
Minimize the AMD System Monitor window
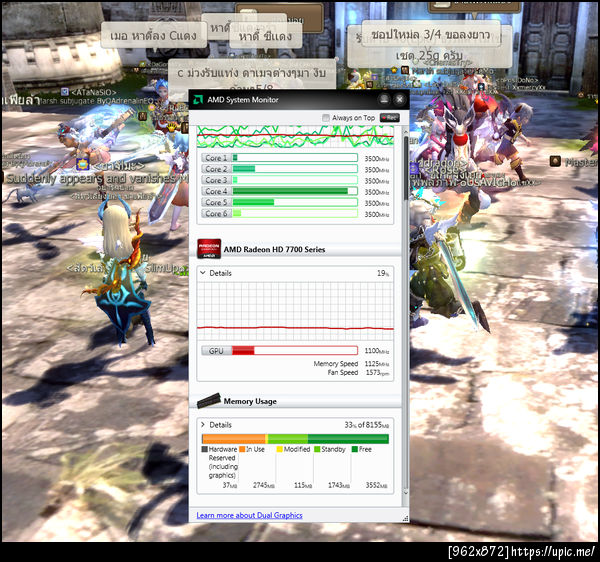pos(384,99)
